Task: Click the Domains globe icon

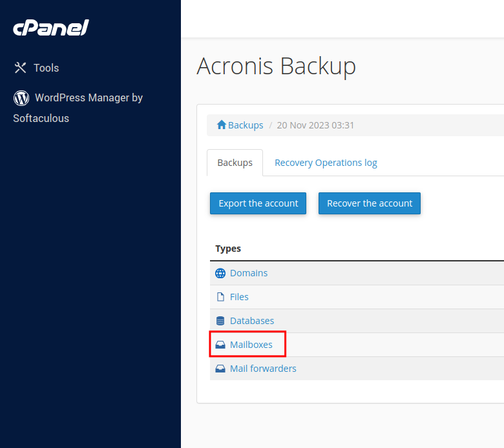Action: point(220,273)
